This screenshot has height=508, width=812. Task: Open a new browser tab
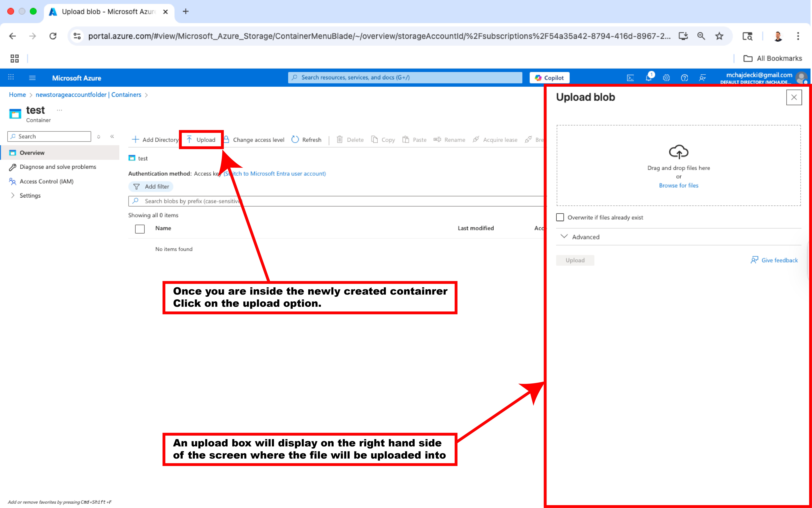pos(185,11)
